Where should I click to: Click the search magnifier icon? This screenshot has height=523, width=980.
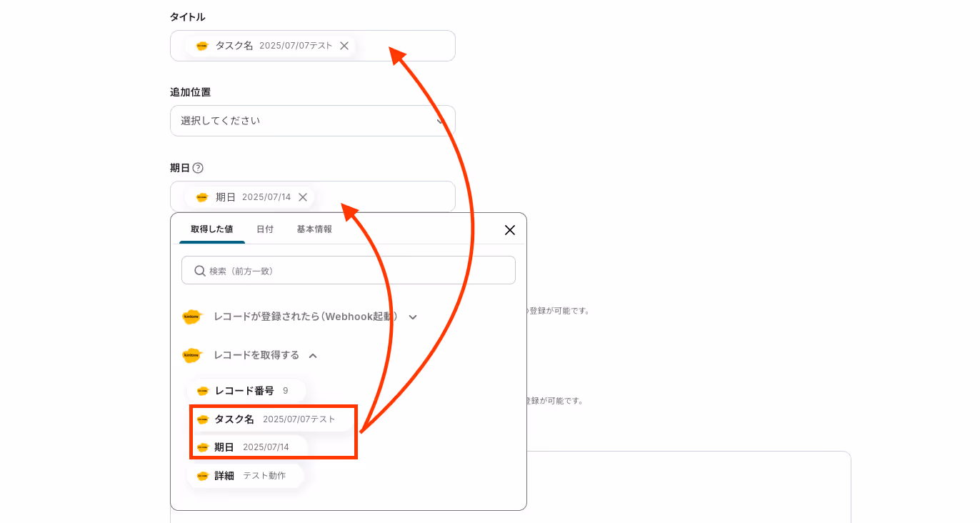(199, 271)
